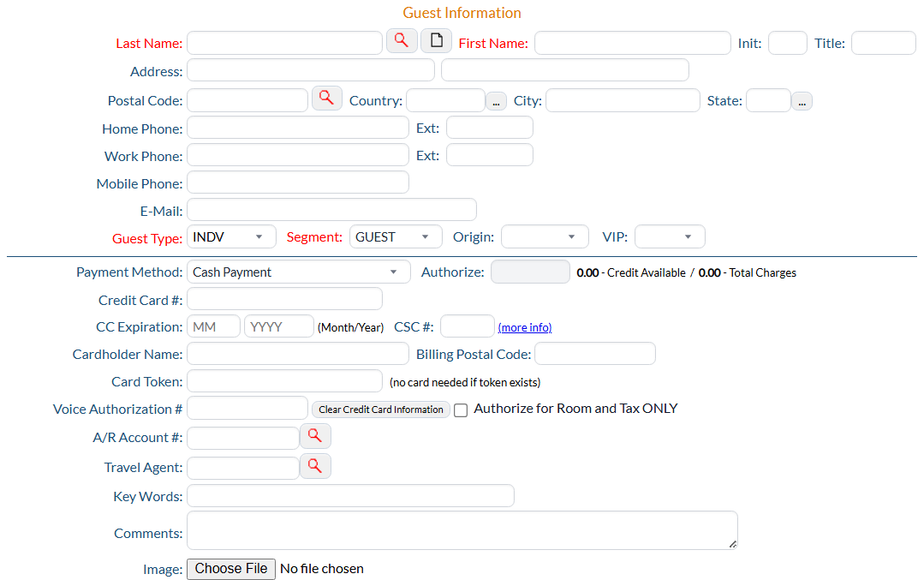Click the E-Mail input field
924x580 pixels.
pos(331,210)
